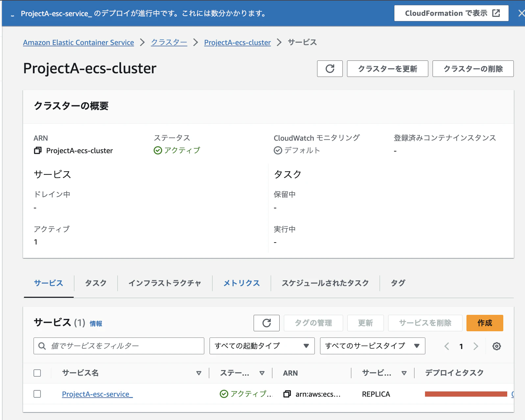Open the スケジュールされたタスク tab
The width and height of the screenshot is (525, 420).
[325, 283]
